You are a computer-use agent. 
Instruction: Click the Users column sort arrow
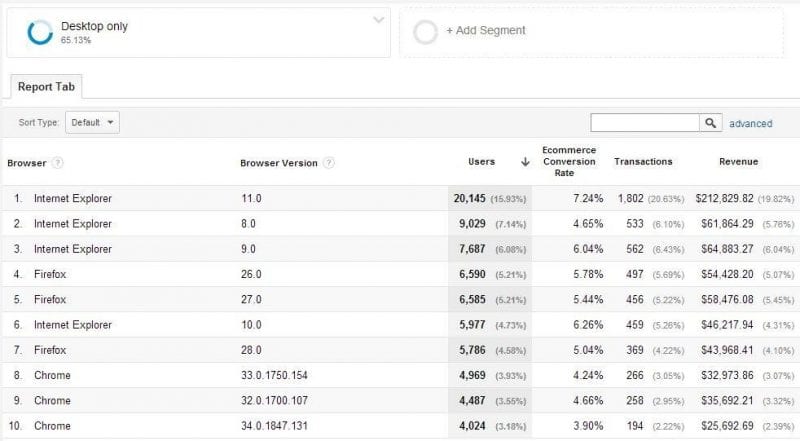[x=525, y=162]
